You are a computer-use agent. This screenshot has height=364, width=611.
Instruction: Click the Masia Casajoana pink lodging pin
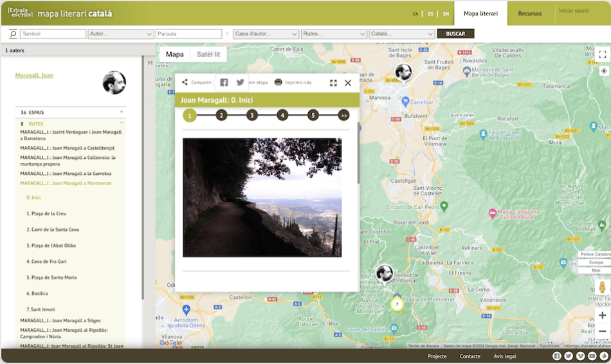(493, 213)
